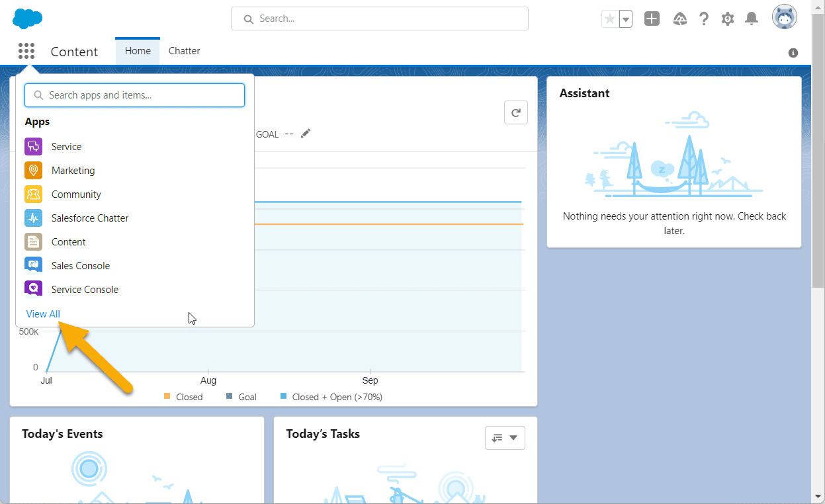
Task: Toggle the favorites star
Action: (x=609, y=19)
